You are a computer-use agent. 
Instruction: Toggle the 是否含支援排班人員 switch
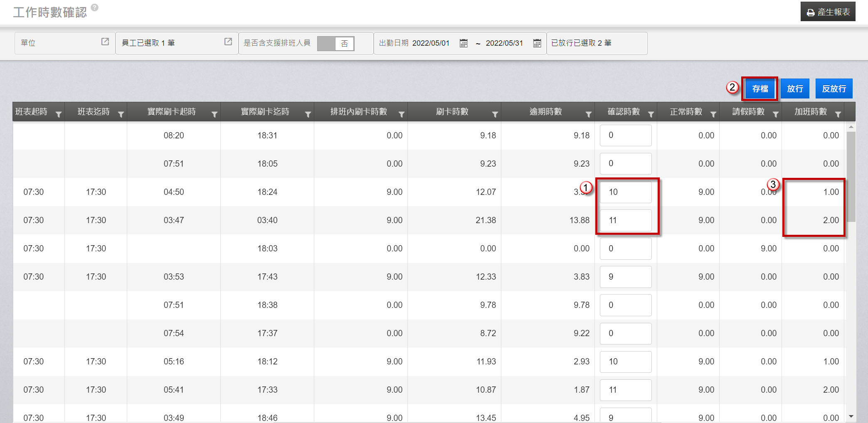pyautogui.click(x=335, y=44)
